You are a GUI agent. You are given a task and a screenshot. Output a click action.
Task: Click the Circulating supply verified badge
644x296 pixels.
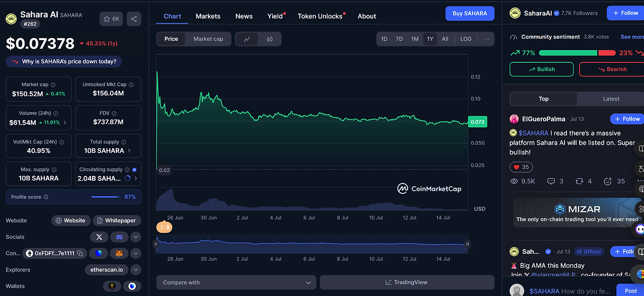[x=134, y=170]
